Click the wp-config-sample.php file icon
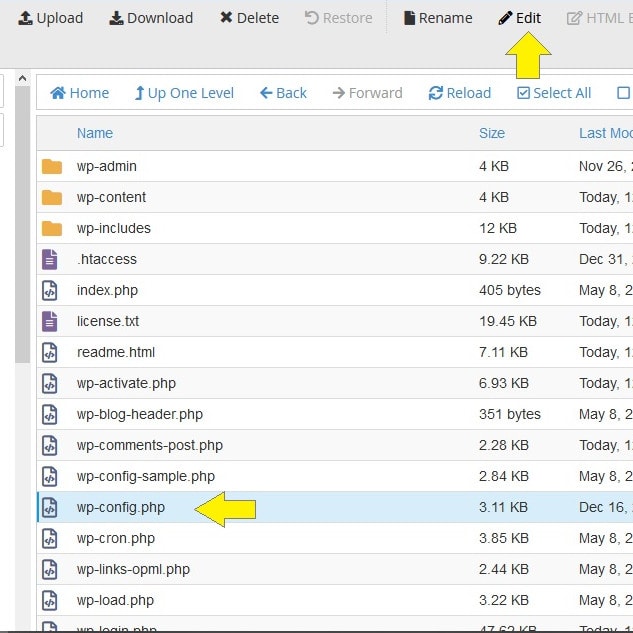The height and width of the screenshot is (633, 633). [x=50, y=476]
